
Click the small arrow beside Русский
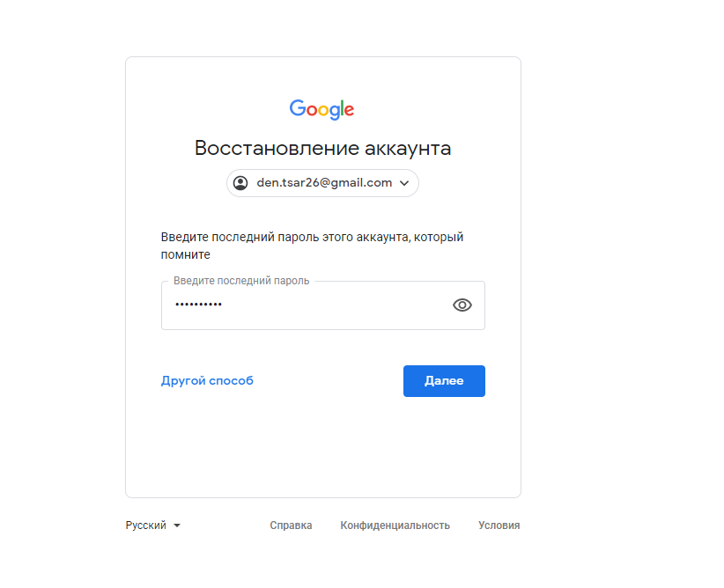pos(177,526)
